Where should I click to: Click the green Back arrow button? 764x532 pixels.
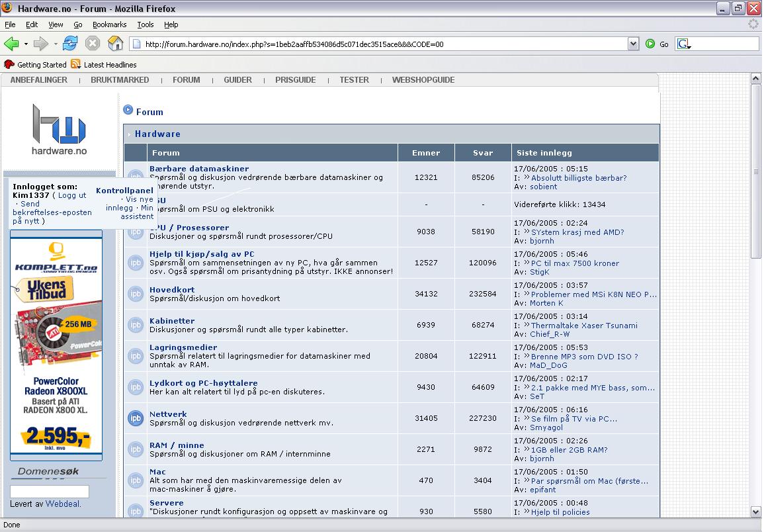11,44
